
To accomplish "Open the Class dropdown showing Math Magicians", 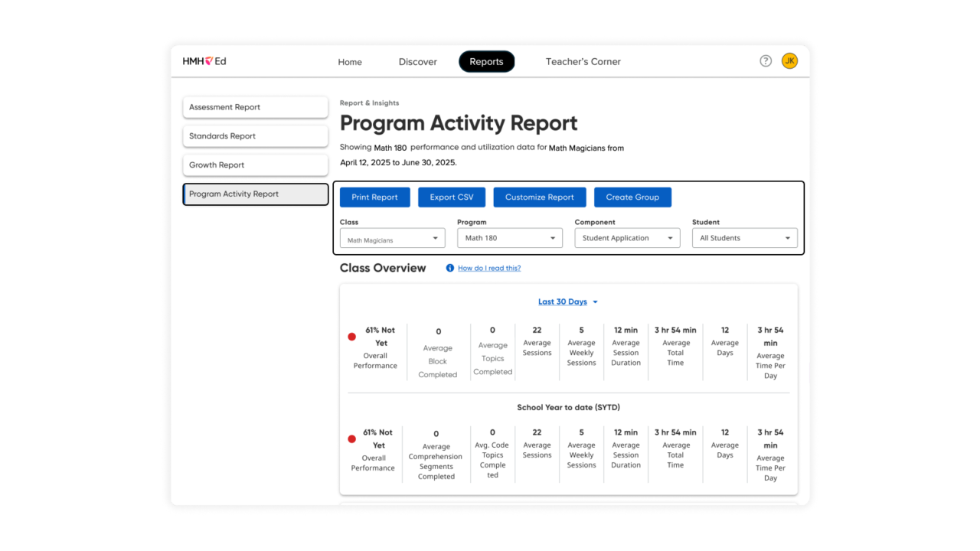I will coord(393,239).
